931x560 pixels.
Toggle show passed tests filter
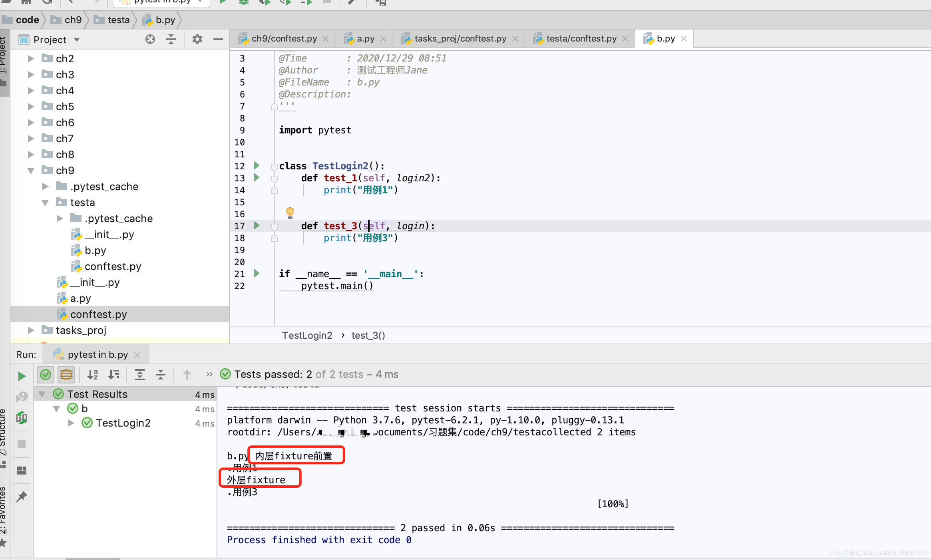click(46, 375)
